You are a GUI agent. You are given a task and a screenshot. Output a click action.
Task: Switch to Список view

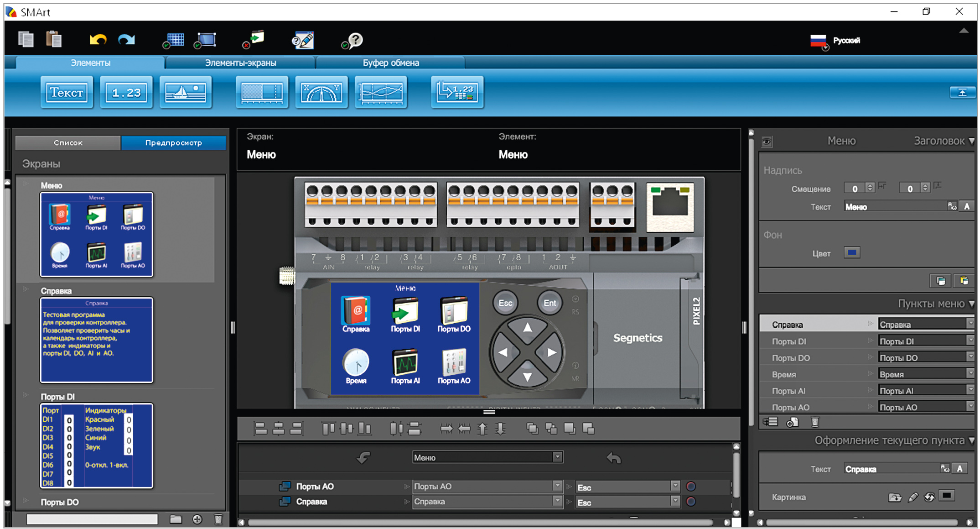tap(68, 143)
